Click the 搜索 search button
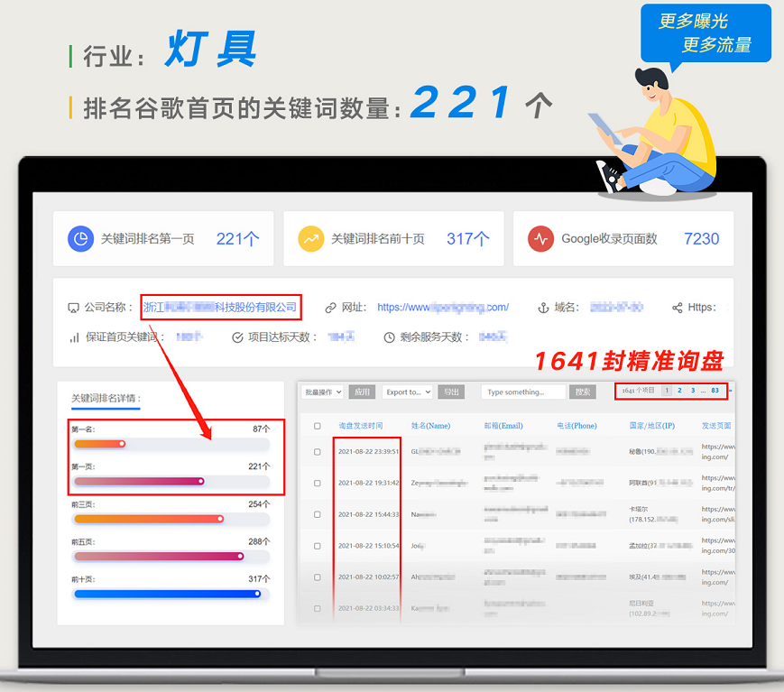 point(583,392)
